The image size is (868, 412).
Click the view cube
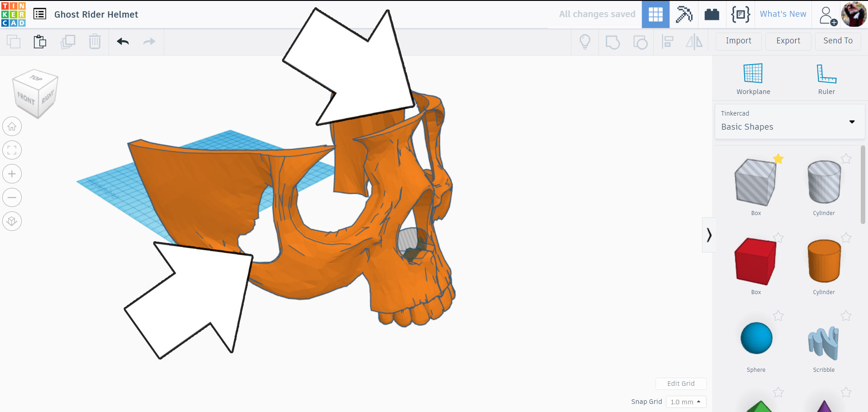[x=35, y=94]
